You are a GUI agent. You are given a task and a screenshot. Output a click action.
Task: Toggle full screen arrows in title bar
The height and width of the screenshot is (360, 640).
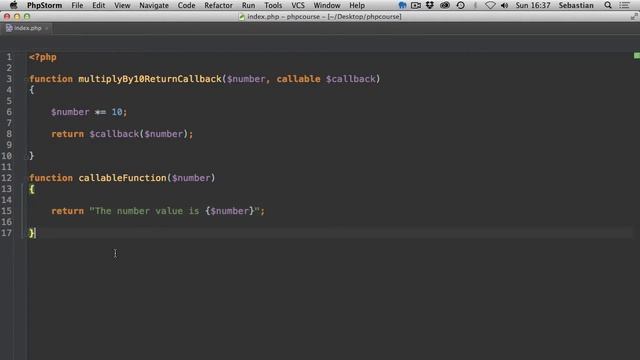(634, 17)
